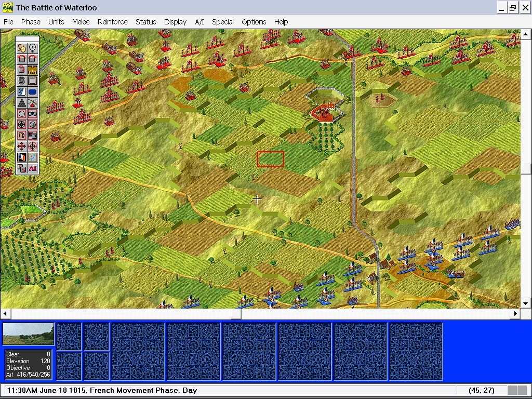The image size is (532, 399).
Task: Open the Units menu
Action: (56, 22)
